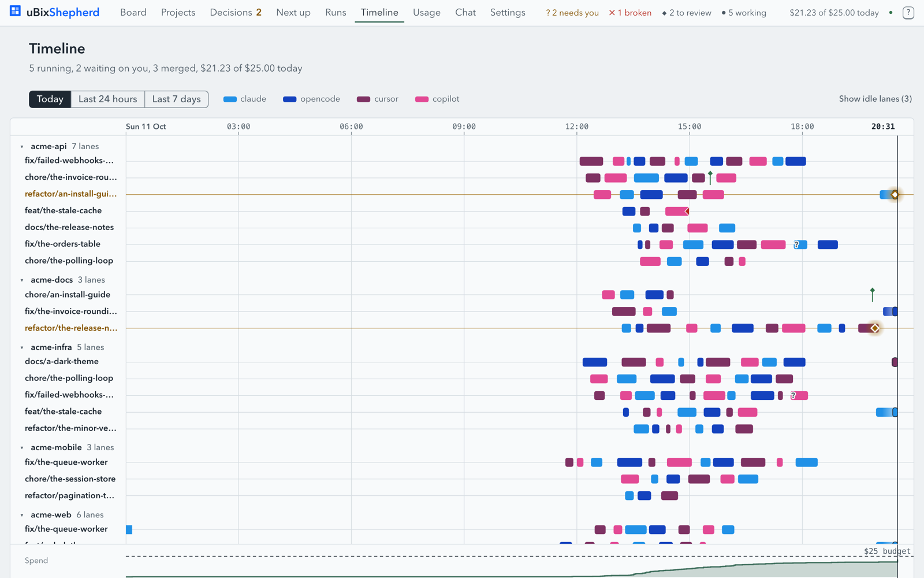Click the opencode legend swatch

(x=290, y=99)
